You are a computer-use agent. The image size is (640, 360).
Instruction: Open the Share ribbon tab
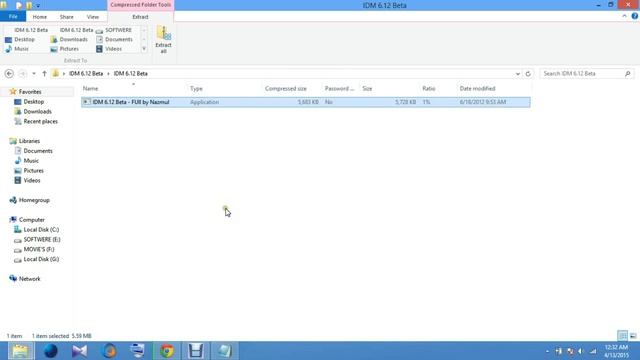[67, 17]
